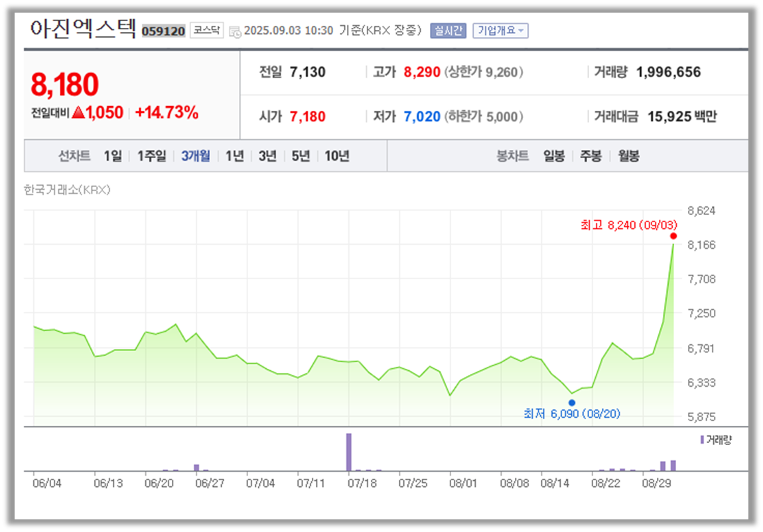Screen dimensions: 763x532
Task: Click the stock name 아진엑스텍
Action: click(x=83, y=29)
